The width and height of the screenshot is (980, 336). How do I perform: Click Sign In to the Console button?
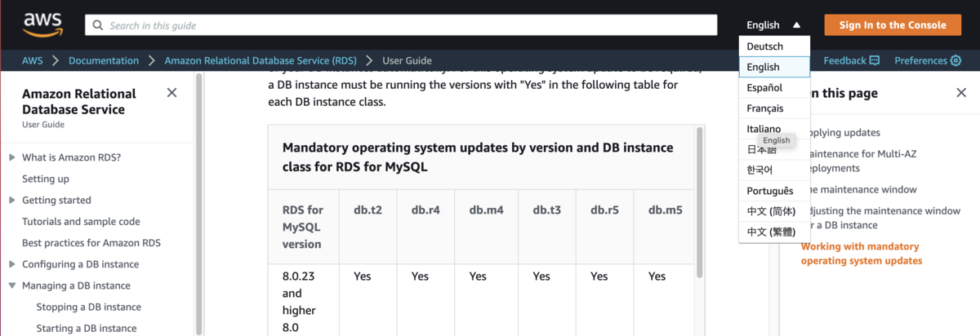[893, 25]
